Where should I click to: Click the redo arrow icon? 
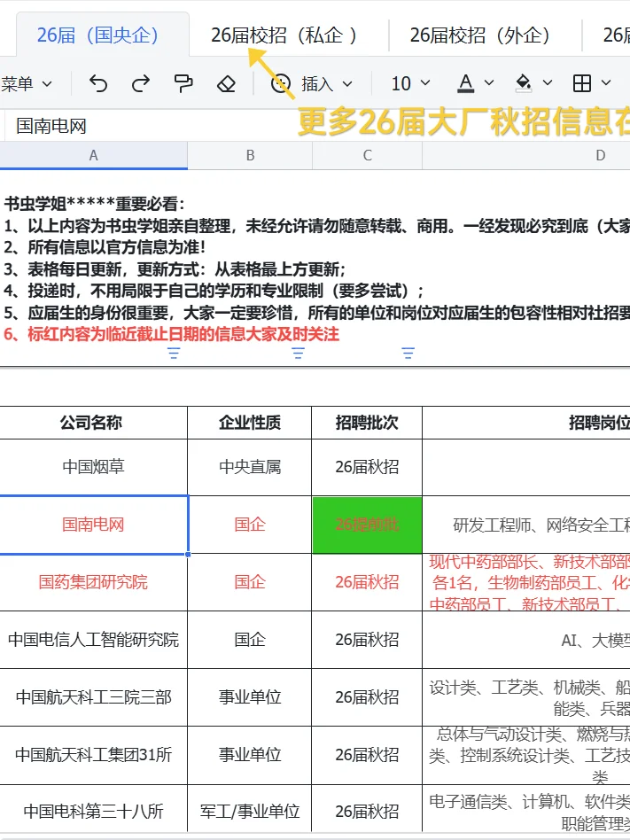coord(141,83)
